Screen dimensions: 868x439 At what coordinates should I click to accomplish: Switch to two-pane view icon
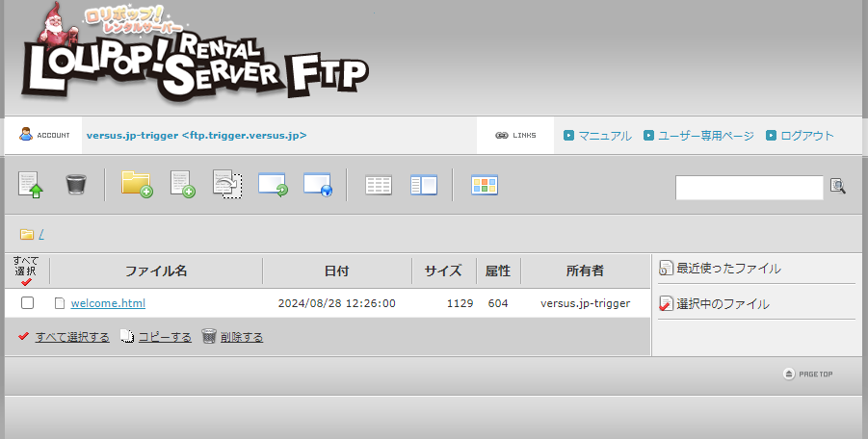coord(424,185)
